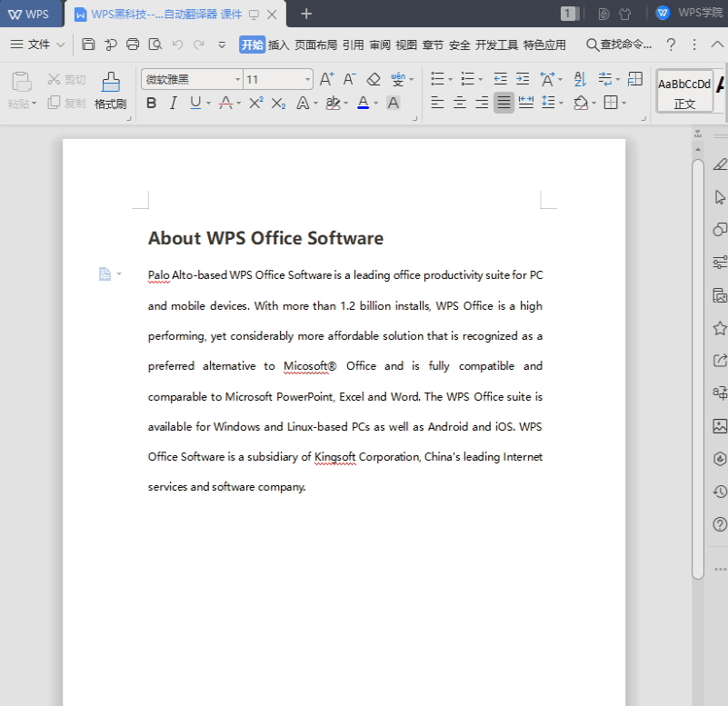Click the clear formatting eraser icon
The width and height of the screenshot is (728, 706).
point(373,79)
